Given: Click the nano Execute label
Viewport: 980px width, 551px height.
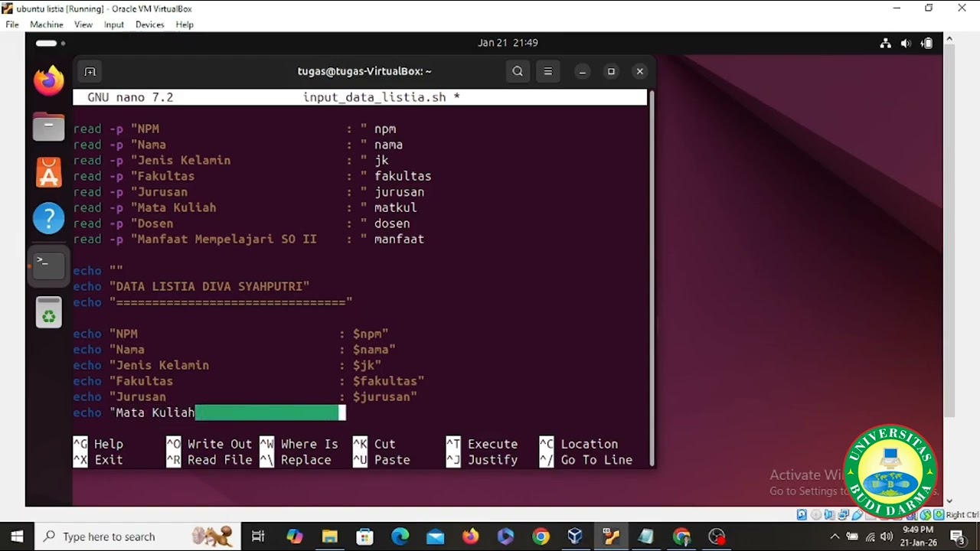Looking at the screenshot, I should tap(492, 444).
